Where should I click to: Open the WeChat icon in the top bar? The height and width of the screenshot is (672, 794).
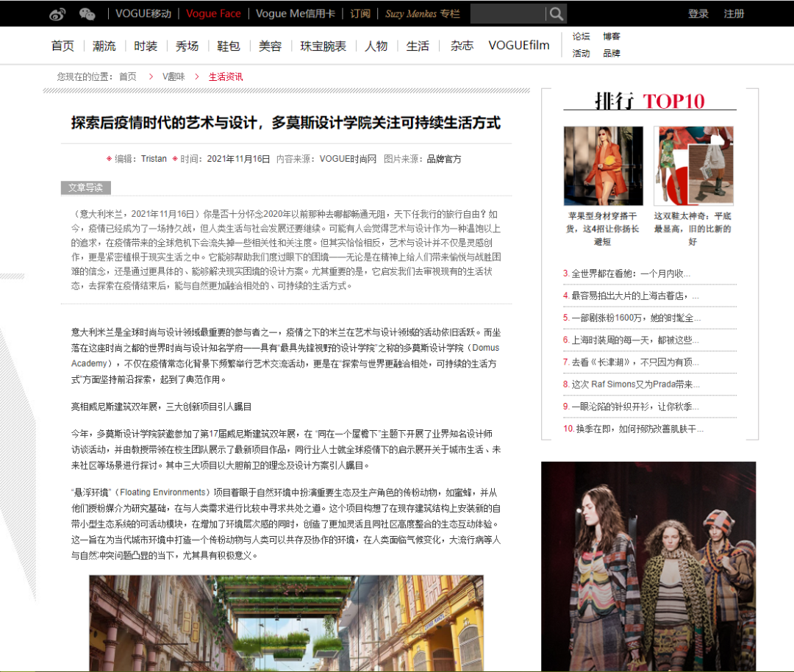tap(87, 13)
